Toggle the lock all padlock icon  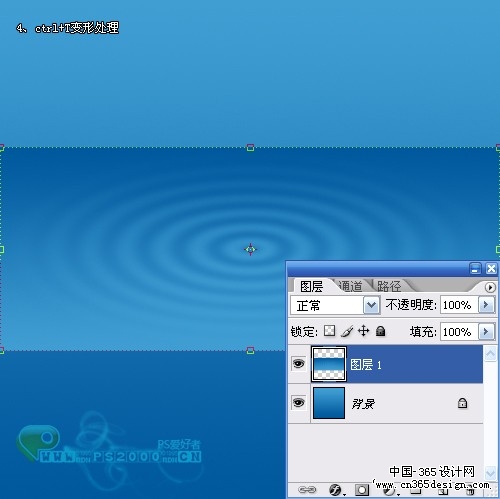380,331
